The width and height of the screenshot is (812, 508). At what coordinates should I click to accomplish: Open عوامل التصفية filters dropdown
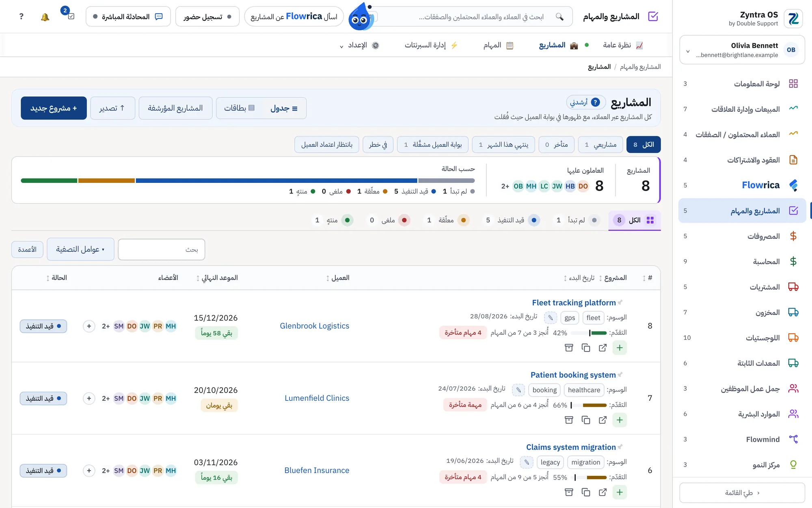point(80,249)
